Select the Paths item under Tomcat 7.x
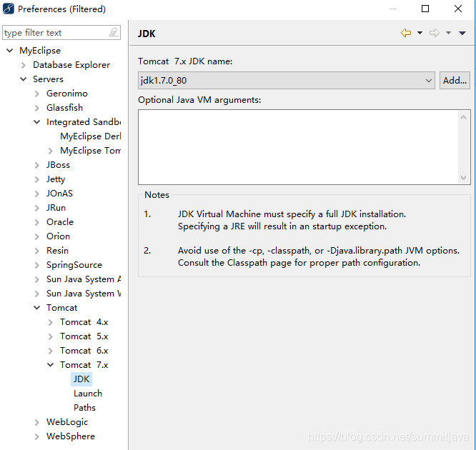Viewport: 476px width, 450px height. pyautogui.click(x=84, y=408)
